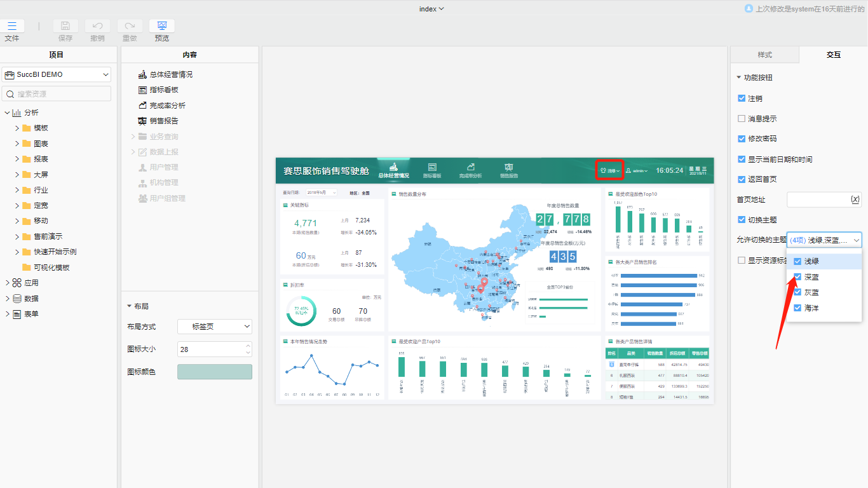Click the Undo arrow icon
The width and height of the screenshot is (868, 488).
pos(97,26)
